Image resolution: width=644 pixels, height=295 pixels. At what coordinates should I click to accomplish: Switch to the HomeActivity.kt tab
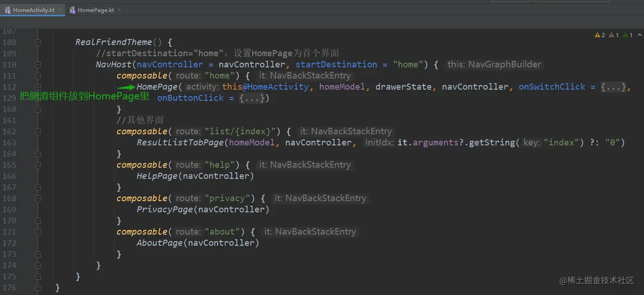34,10
